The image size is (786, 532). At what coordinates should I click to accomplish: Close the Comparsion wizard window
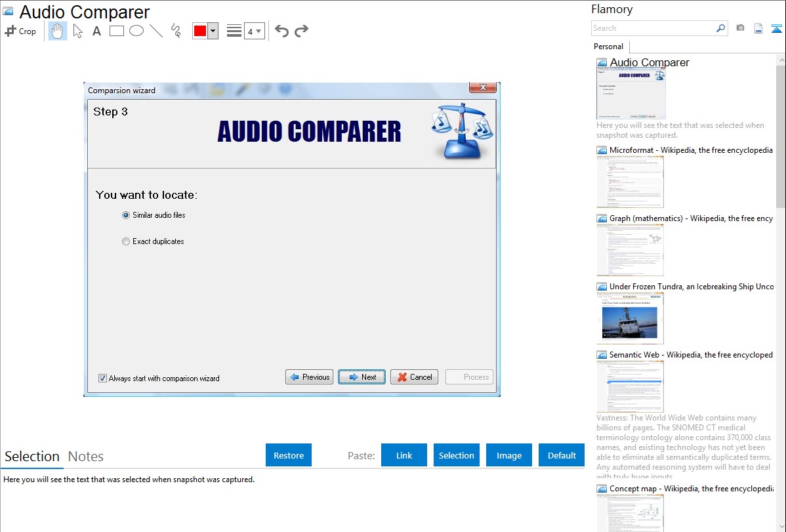pos(483,87)
